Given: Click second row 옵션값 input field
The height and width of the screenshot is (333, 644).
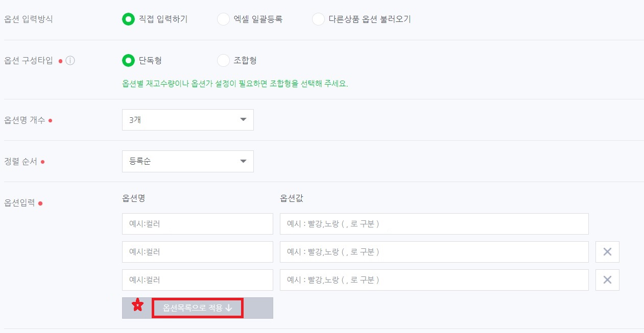Looking at the screenshot, I should pyautogui.click(x=434, y=252).
